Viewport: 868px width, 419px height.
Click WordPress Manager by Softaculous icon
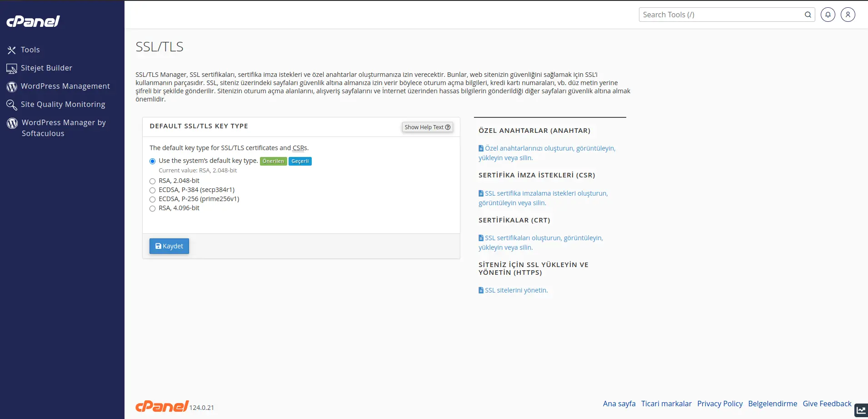click(12, 123)
